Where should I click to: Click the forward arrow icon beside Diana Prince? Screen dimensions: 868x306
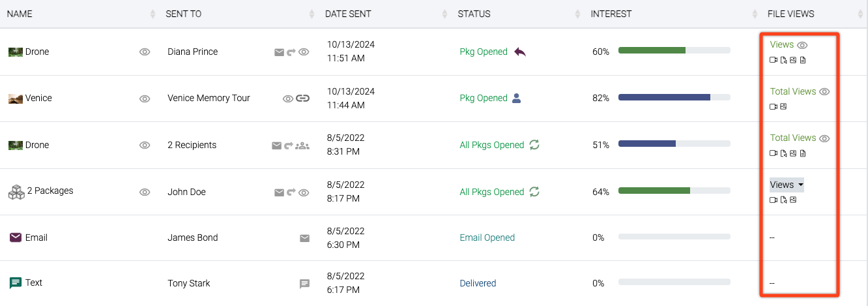pos(291,52)
